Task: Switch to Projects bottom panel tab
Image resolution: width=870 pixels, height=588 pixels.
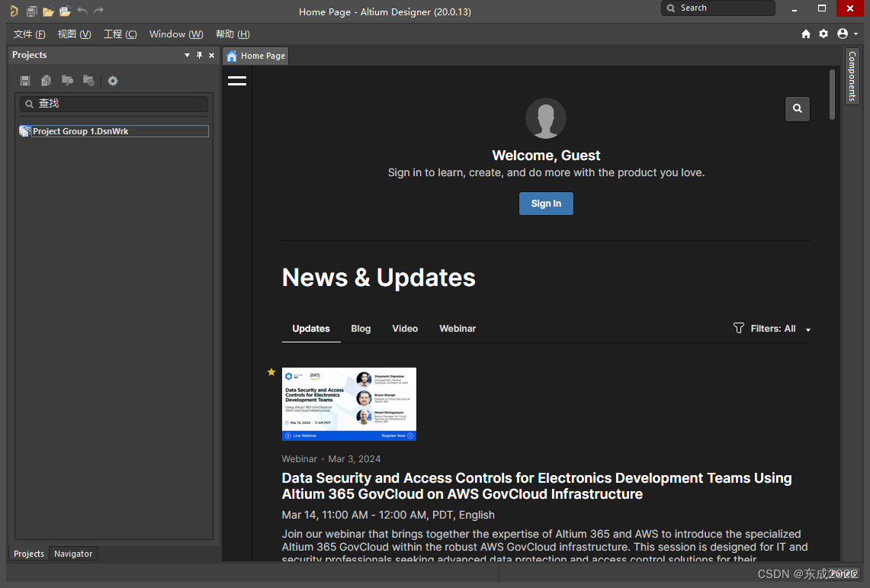Action: coord(29,554)
